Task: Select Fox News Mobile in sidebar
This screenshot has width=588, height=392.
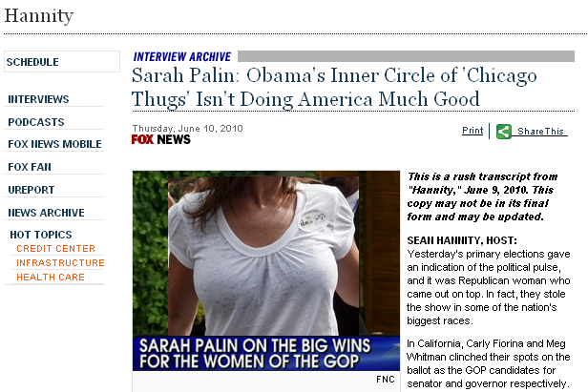Action: pyautogui.click(x=54, y=144)
